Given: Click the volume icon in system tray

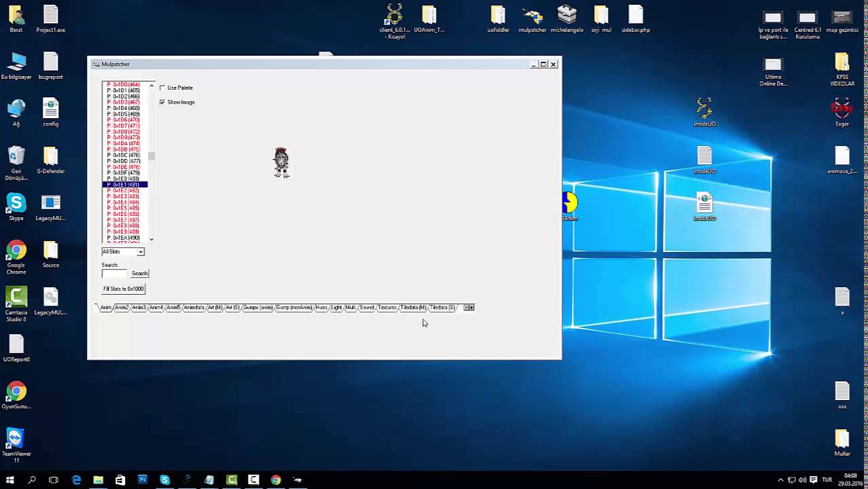Looking at the screenshot, I should pos(802,479).
